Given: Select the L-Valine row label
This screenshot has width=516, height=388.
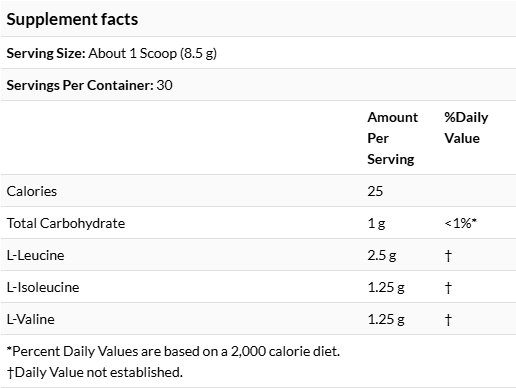Looking at the screenshot, I should click(x=31, y=319).
